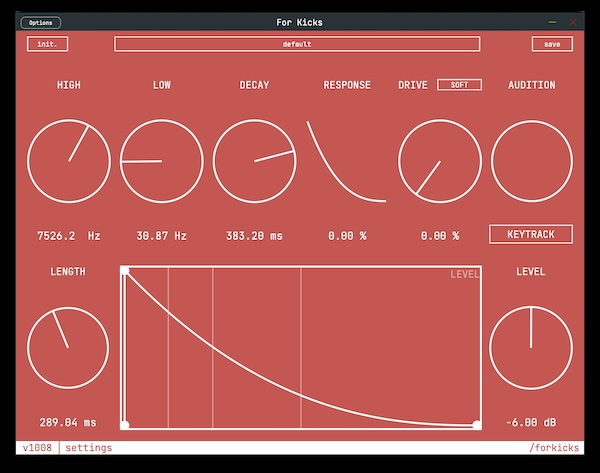Click the LENGTH label

coord(68,272)
